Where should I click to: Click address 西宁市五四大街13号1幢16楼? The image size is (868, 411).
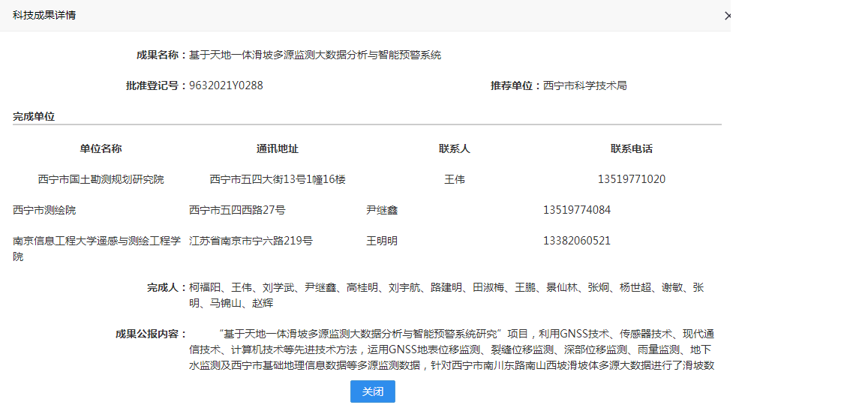[278, 179]
